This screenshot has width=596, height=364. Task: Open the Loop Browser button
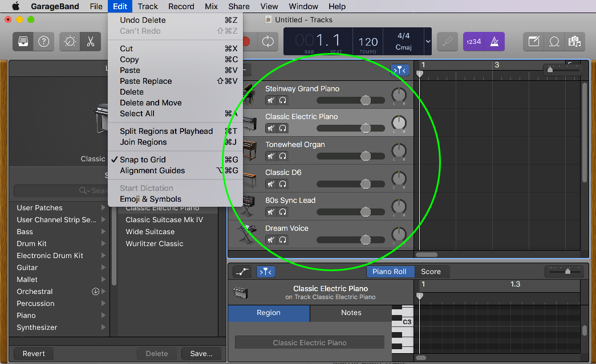[x=554, y=42]
